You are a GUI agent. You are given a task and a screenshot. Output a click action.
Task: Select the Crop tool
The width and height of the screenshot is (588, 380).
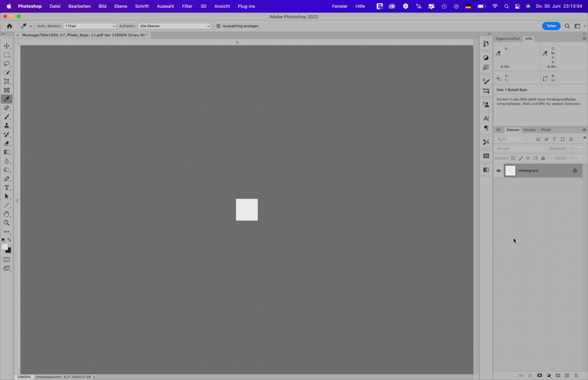pos(6,81)
